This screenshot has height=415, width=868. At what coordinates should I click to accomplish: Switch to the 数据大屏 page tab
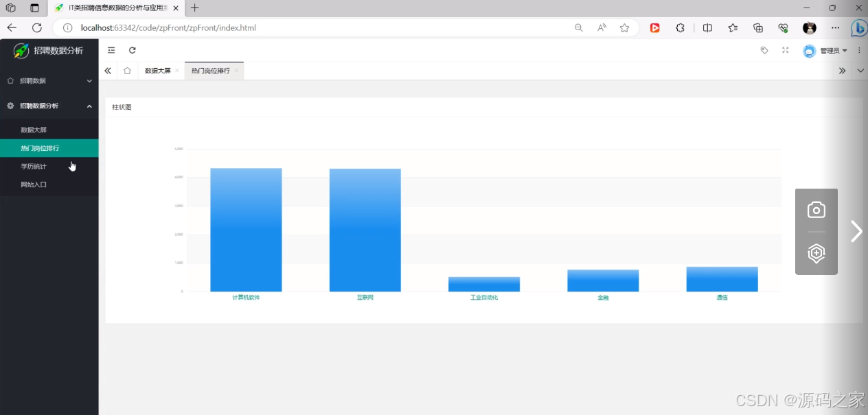point(158,71)
